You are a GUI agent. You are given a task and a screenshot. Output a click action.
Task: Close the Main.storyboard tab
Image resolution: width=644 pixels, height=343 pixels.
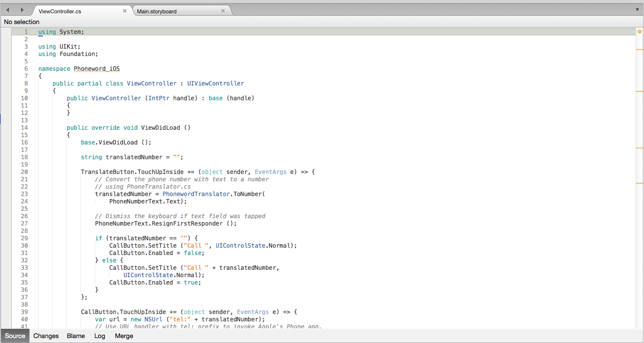coord(223,11)
